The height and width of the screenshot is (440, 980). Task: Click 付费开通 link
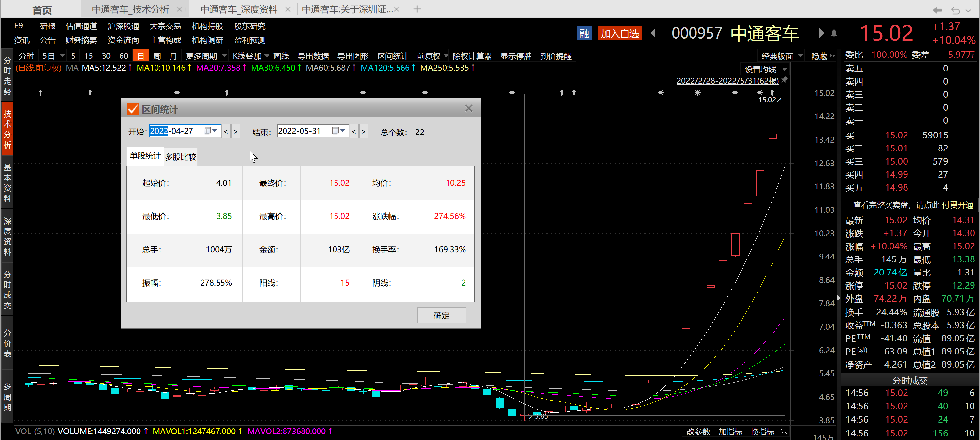click(x=957, y=205)
